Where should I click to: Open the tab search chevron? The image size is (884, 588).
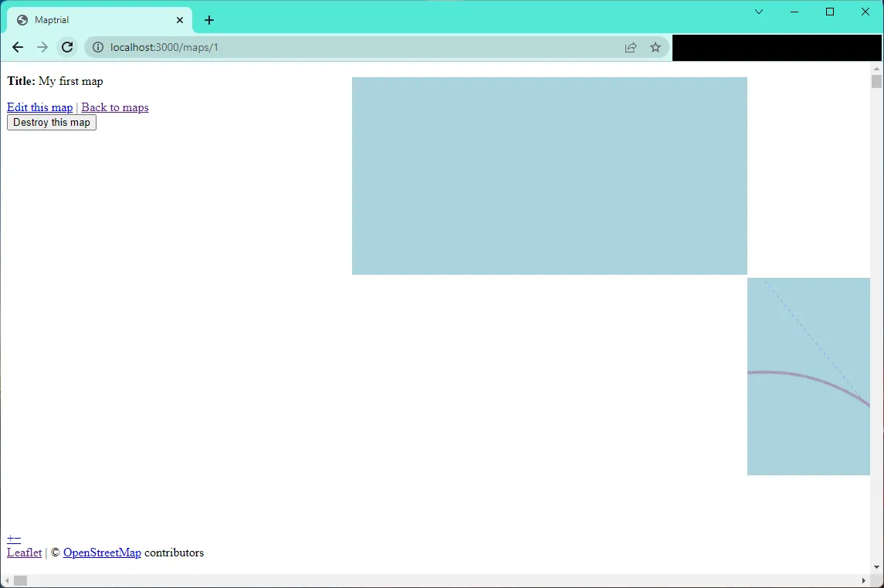pyautogui.click(x=759, y=12)
